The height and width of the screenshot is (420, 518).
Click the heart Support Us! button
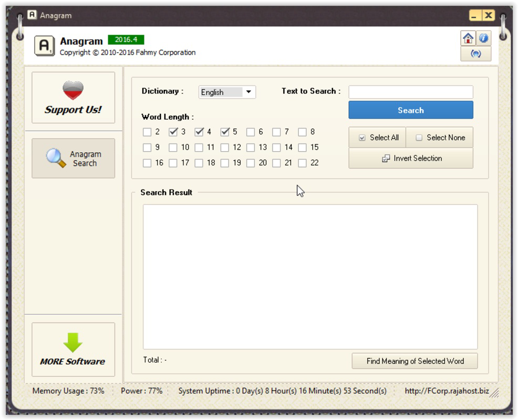(x=74, y=98)
